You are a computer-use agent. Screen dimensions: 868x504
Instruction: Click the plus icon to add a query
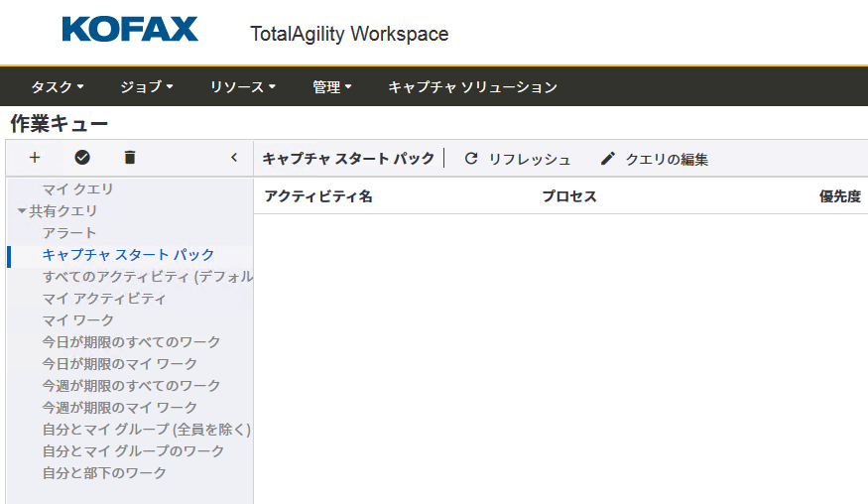click(35, 158)
